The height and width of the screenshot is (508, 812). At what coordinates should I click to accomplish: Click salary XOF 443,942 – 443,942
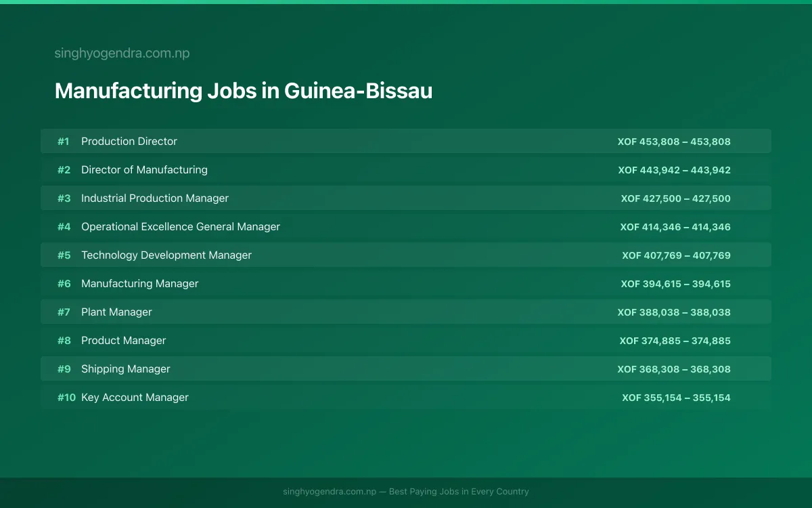[x=674, y=170]
